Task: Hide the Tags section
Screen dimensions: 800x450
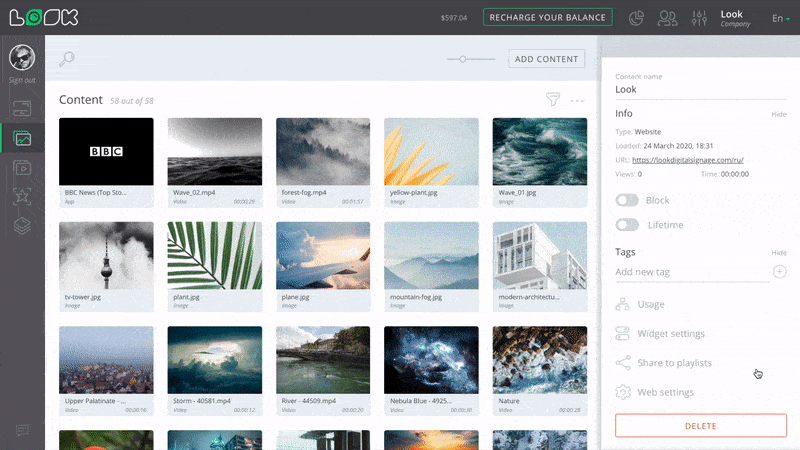Action: pyautogui.click(x=778, y=253)
